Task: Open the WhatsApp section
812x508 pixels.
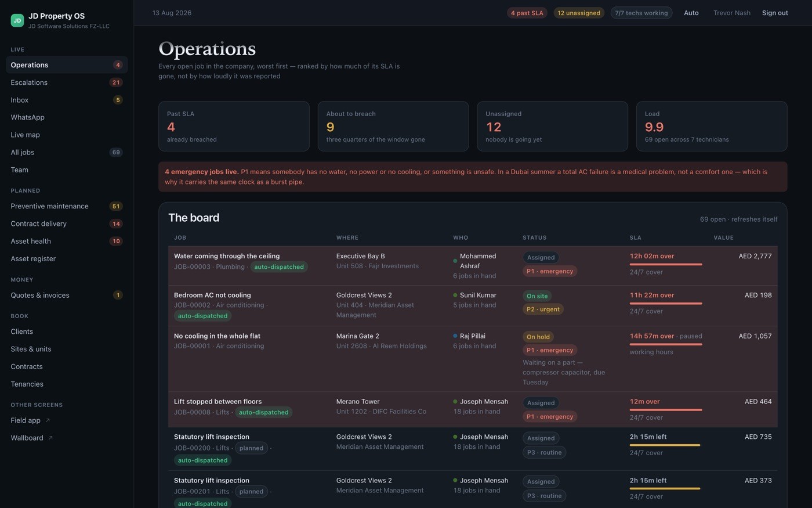Action: coord(67,117)
